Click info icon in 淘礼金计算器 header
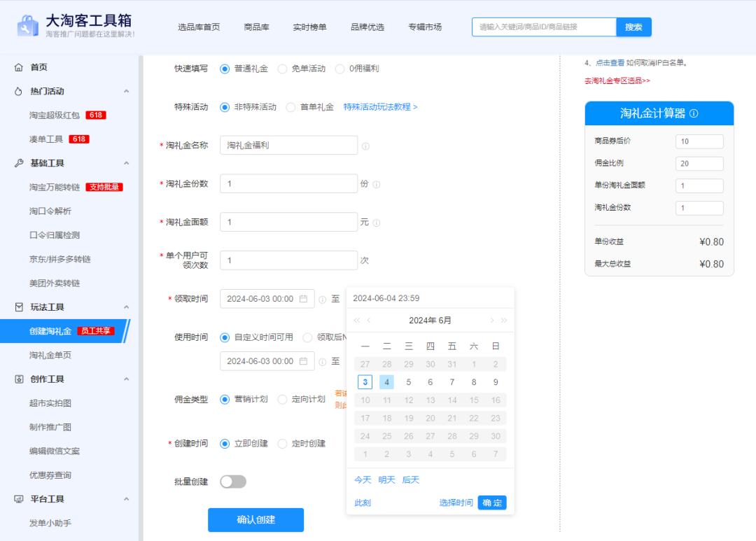756x541 pixels. 694,113
